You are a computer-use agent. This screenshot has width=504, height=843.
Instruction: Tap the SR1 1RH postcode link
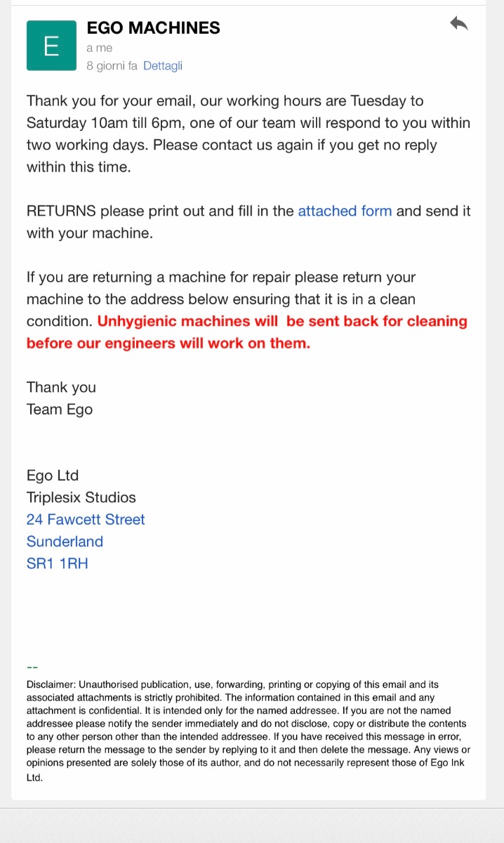[58, 563]
